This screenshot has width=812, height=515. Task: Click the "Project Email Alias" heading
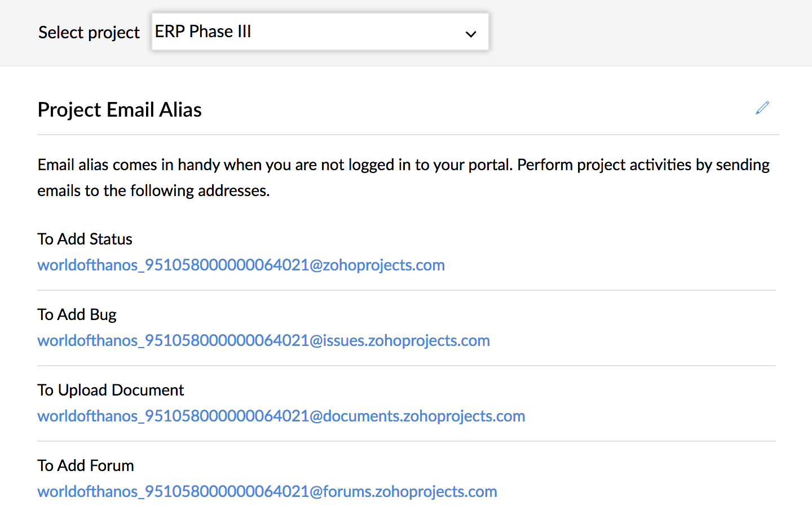120,110
